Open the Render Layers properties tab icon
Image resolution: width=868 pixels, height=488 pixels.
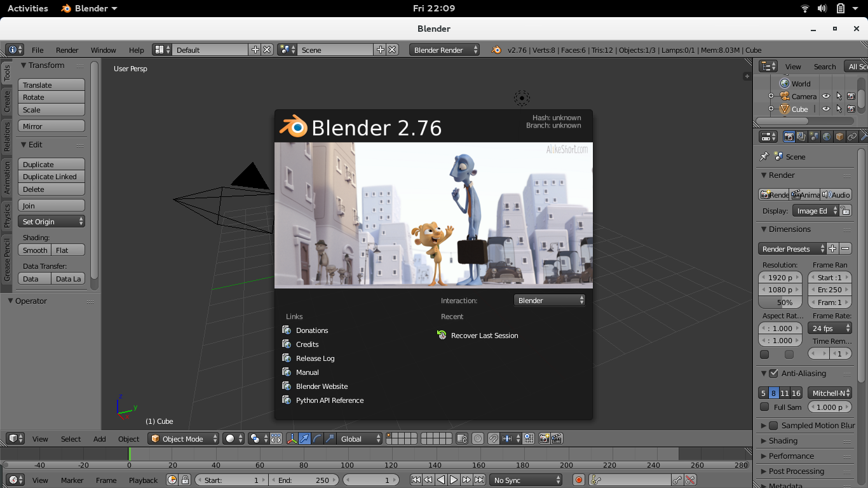click(801, 137)
